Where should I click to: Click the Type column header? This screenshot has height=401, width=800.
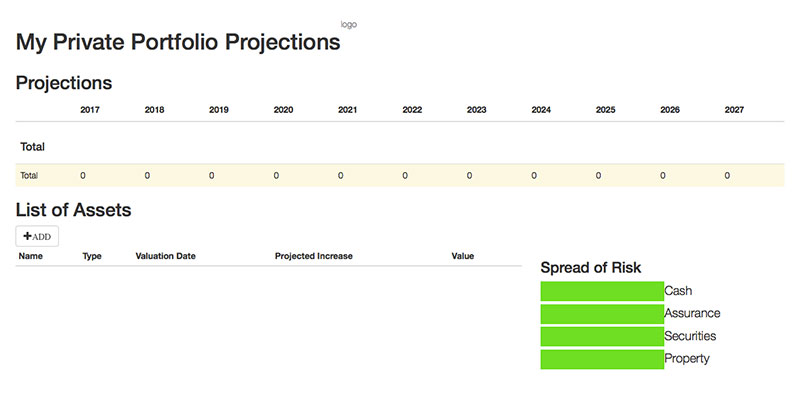pyautogui.click(x=92, y=256)
